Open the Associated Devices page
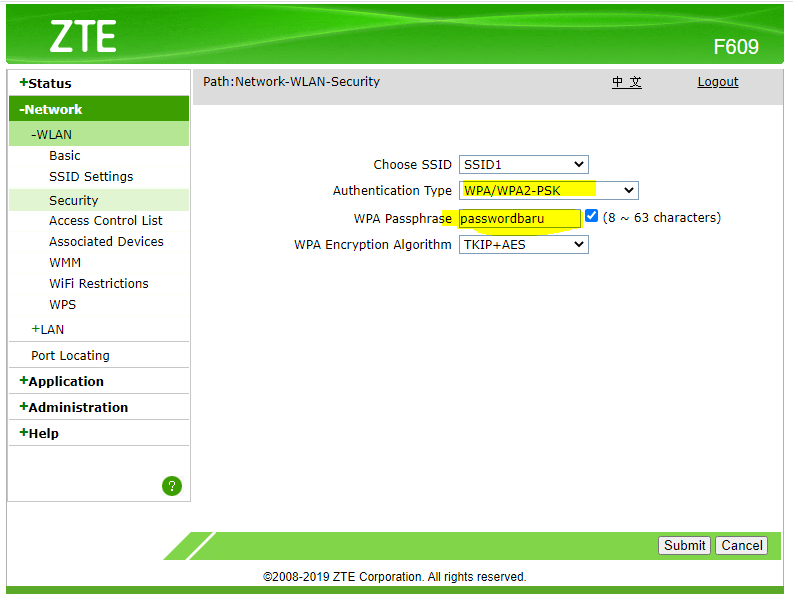The image size is (793, 604). (x=106, y=241)
